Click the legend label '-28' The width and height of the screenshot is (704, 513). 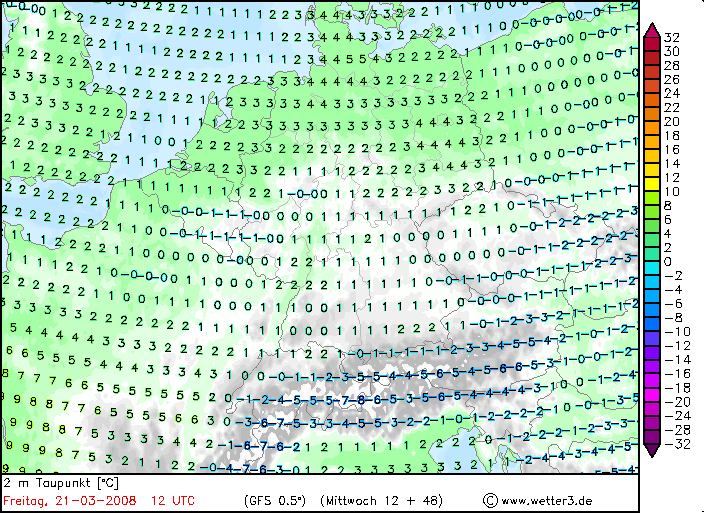click(x=677, y=430)
